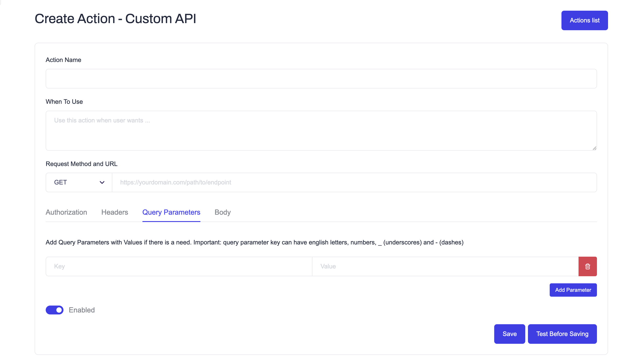Click the Actions list button
644x364 pixels.
pyautogui.click(x=584, y=20)
